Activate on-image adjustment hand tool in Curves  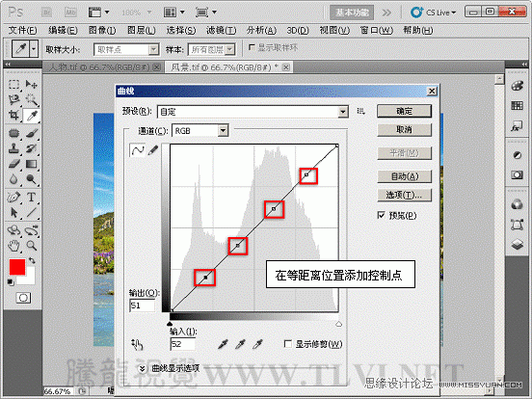tap(138, 344)
